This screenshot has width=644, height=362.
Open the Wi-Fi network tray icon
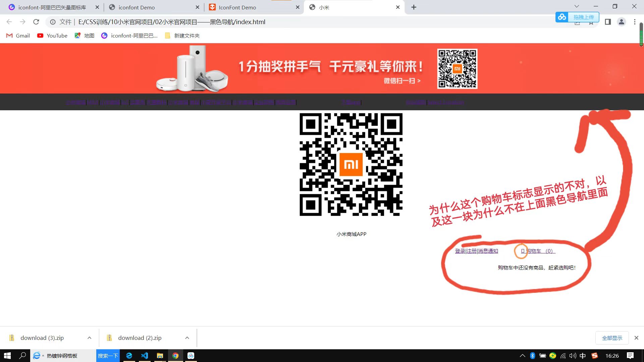[x=563, y=356]
